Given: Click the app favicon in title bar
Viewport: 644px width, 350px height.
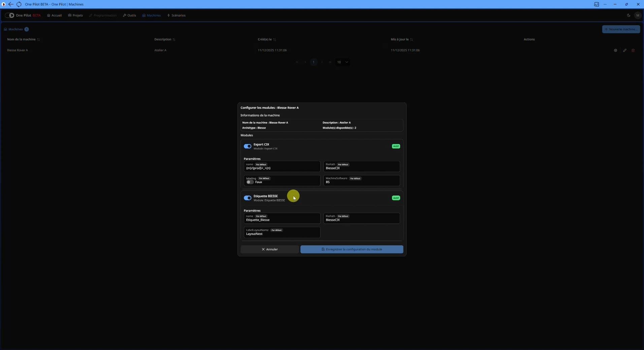Looking at the screenshot, I should tap(4, 4).
